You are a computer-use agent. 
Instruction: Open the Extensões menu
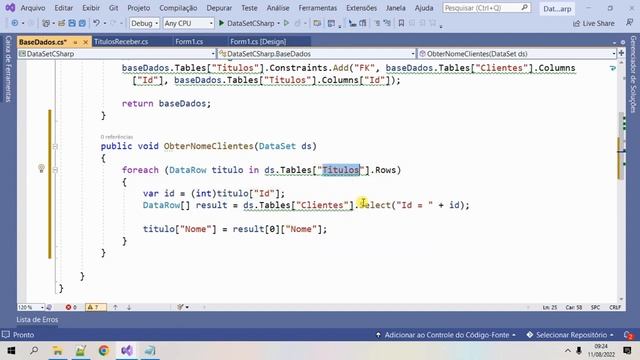pyautogui.click(x=361, y=8)
